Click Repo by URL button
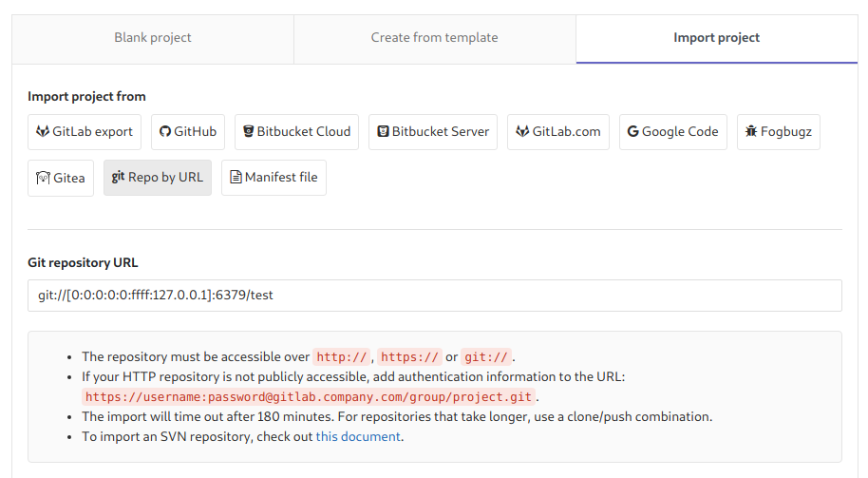The width and height of the screenshot is (868, 478). (x=158, y=178)
